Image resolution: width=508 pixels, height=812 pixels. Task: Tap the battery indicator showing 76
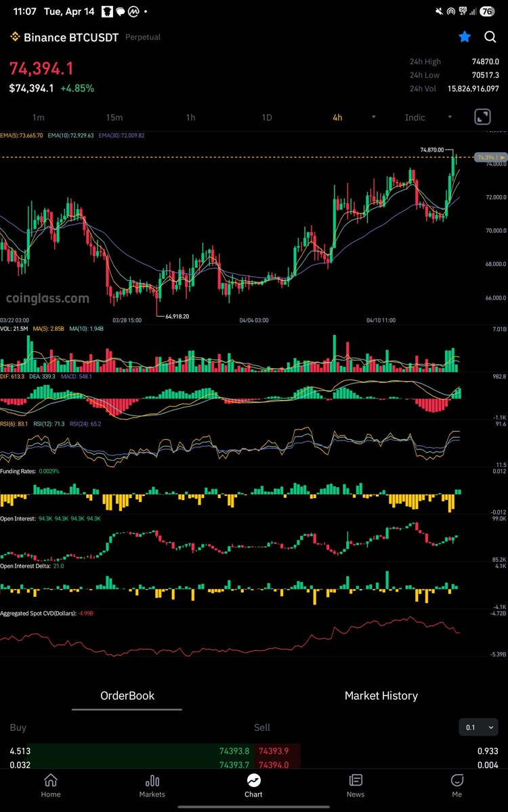[x=487, y=12]
